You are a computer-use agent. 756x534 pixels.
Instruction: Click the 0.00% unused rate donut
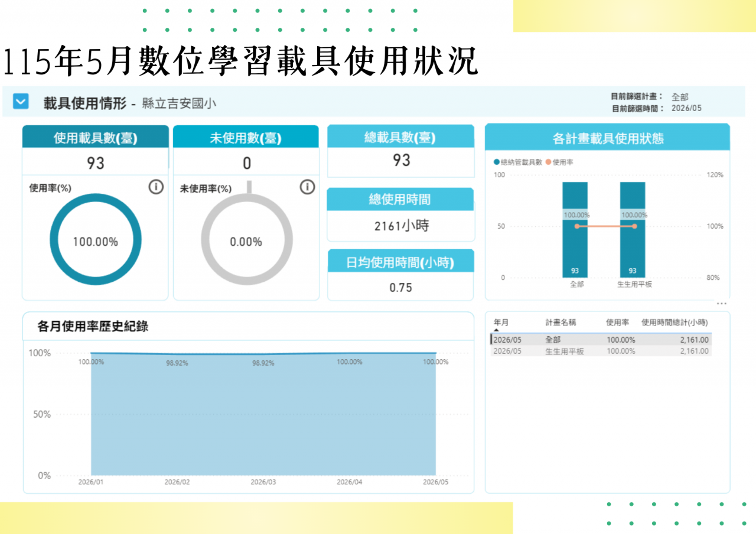pos(246,239)
